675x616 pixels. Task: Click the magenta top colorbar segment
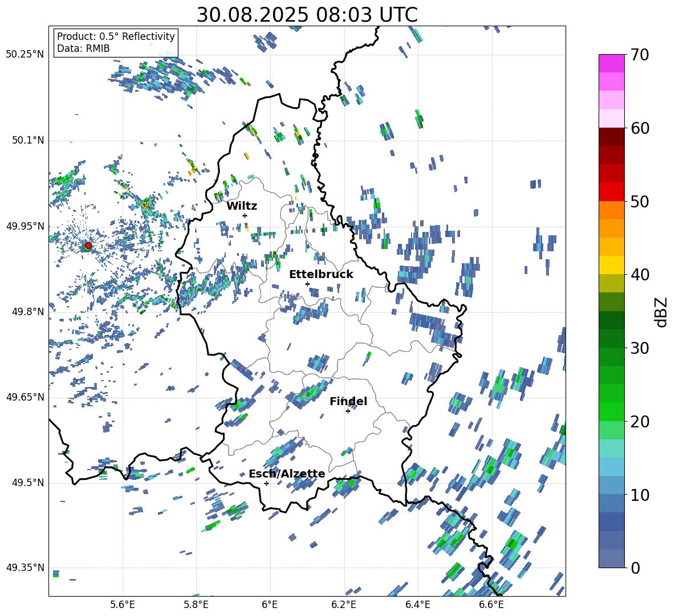(x=611, y=63)
